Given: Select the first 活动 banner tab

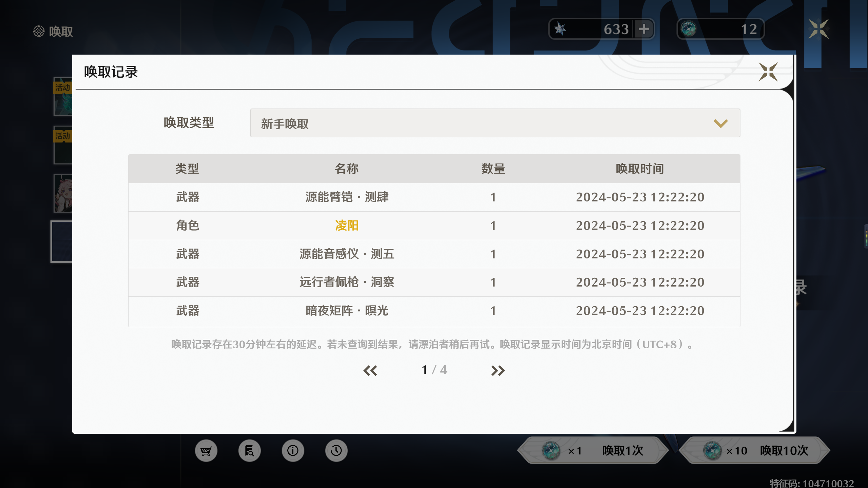Looking at the screenshot, I should click(x=63, y=97).
